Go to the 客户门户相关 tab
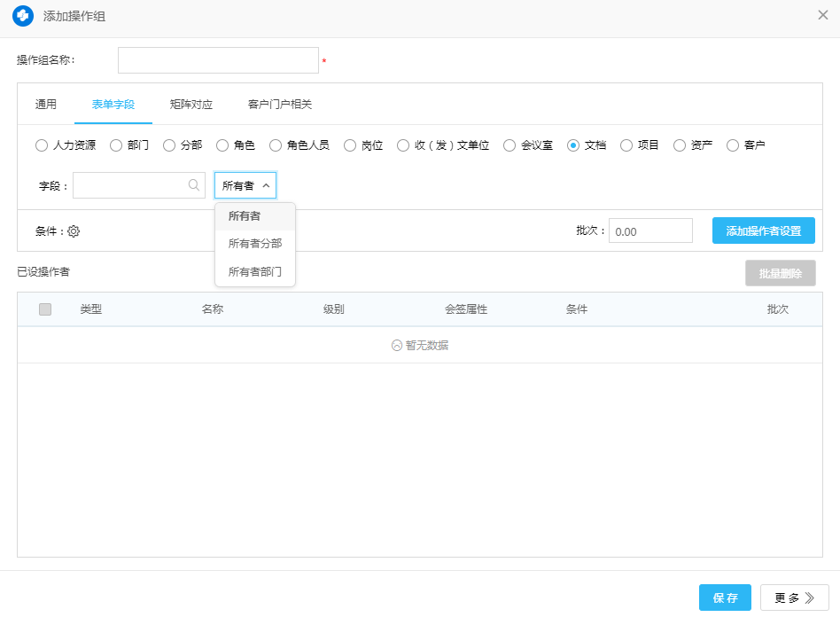Screen dimensions: 840x617 pos(280,105)
